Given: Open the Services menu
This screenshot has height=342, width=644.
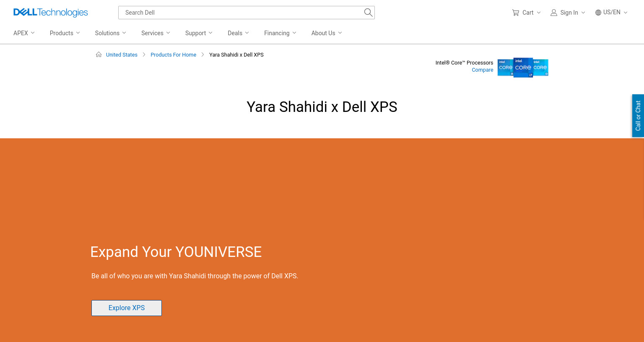Looking at the screenshot, I should [x=156, y=33].
